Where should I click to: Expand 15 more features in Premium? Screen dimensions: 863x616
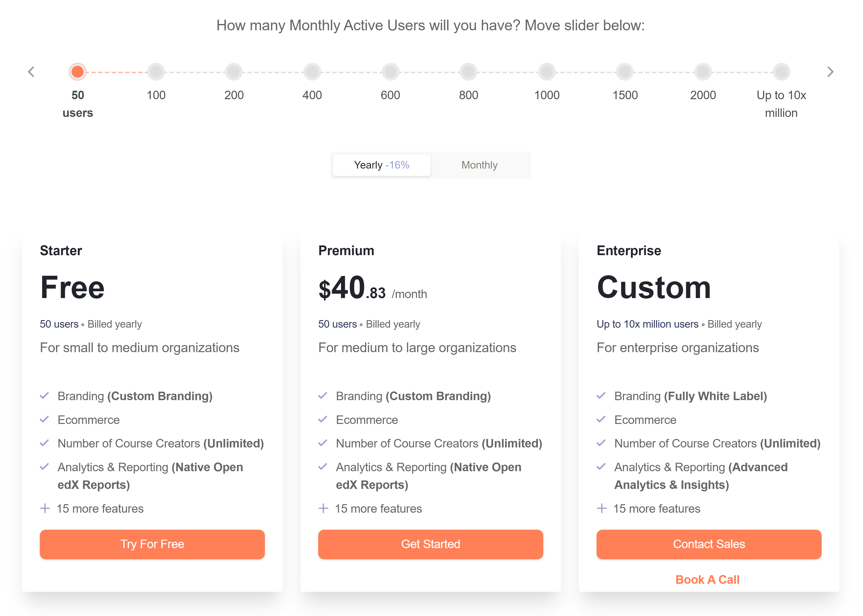pos(378,509)
